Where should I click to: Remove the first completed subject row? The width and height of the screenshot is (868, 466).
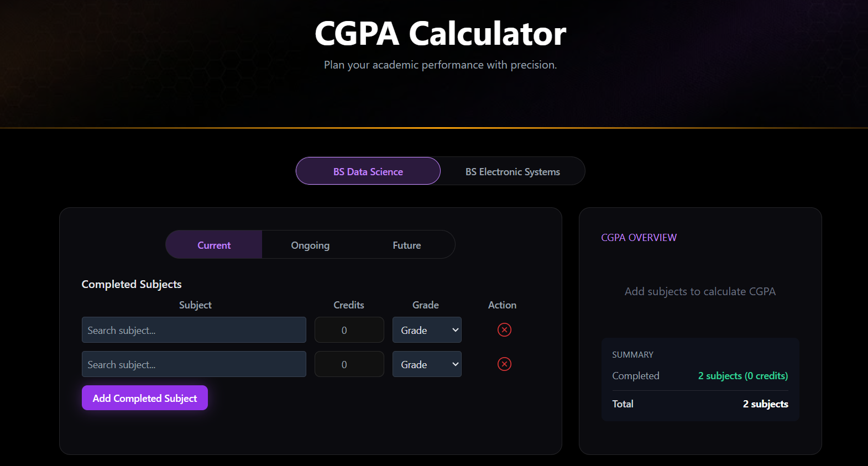tap(504, 330)
